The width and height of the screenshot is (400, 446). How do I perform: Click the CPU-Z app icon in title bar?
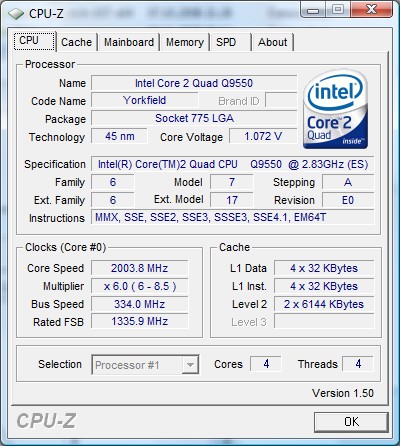click(16, 14)
